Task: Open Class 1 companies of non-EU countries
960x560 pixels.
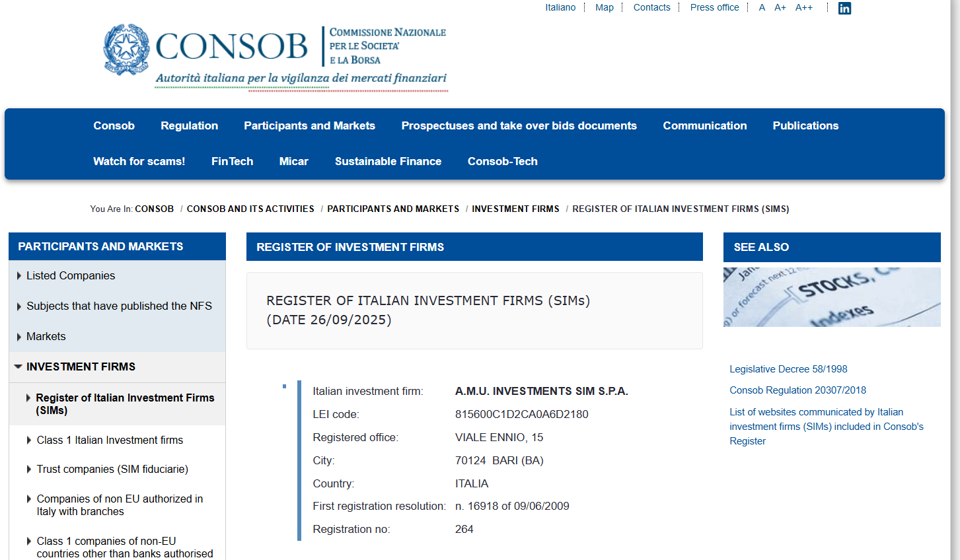Action: click(x=125, y=547)
